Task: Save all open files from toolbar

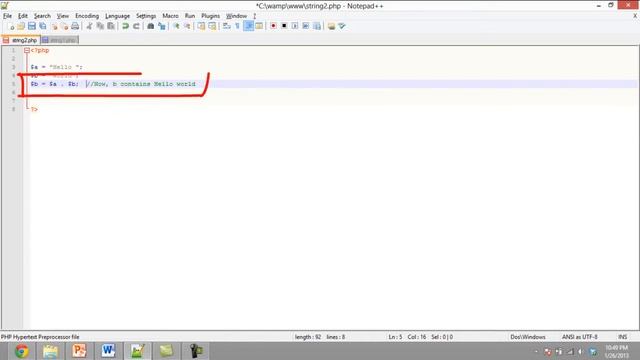Action: click(42, 26)
